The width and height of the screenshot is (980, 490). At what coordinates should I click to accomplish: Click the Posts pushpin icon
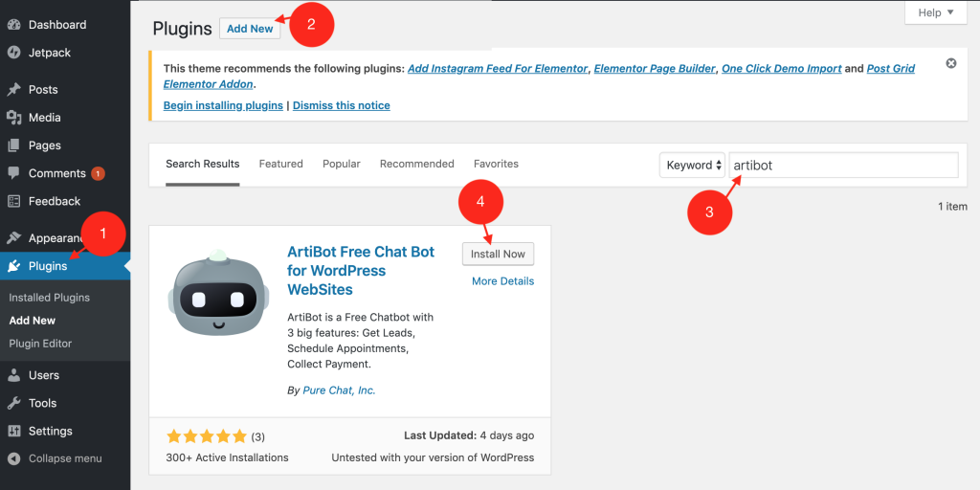pyautogui.click(x=13, y=89)
